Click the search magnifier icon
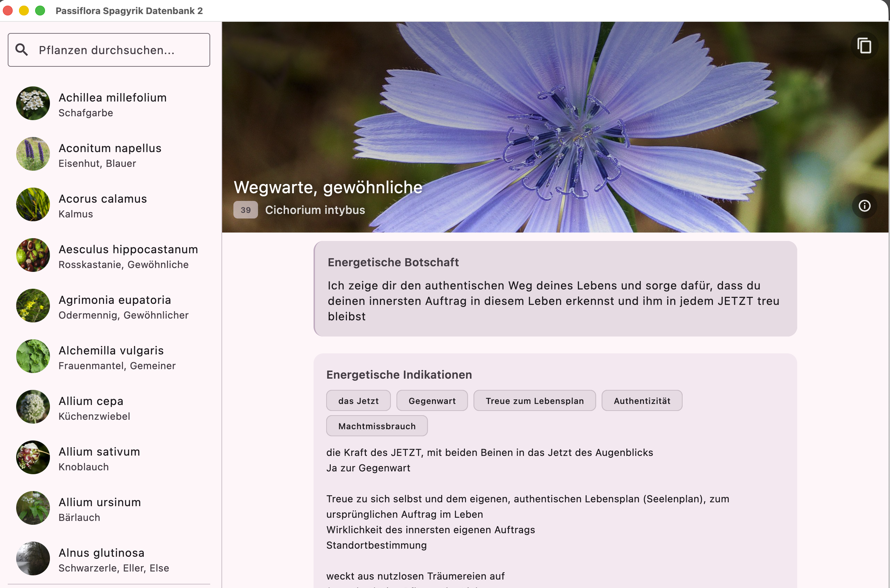The height and width of the screenshot is (588, 890). (22, 50)
